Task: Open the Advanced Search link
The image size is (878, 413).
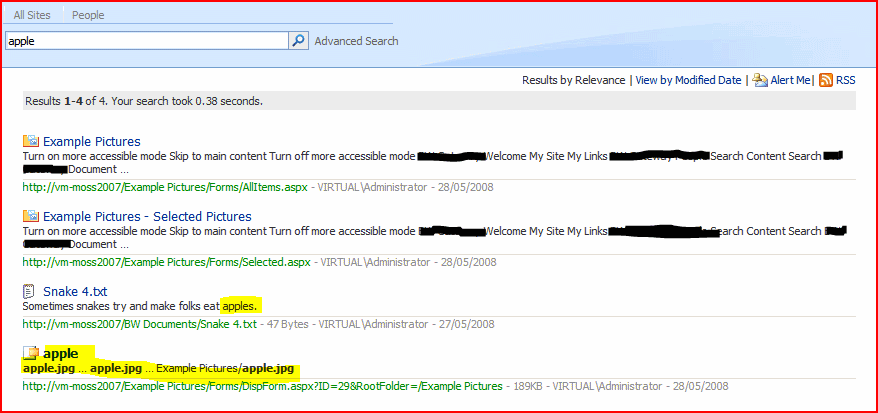Action: point(356,41)
